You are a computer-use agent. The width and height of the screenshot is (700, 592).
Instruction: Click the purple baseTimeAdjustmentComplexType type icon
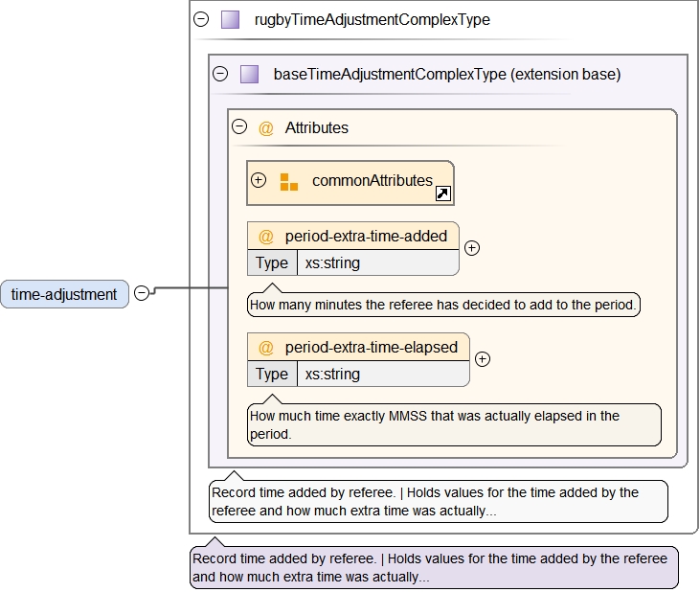249,74
